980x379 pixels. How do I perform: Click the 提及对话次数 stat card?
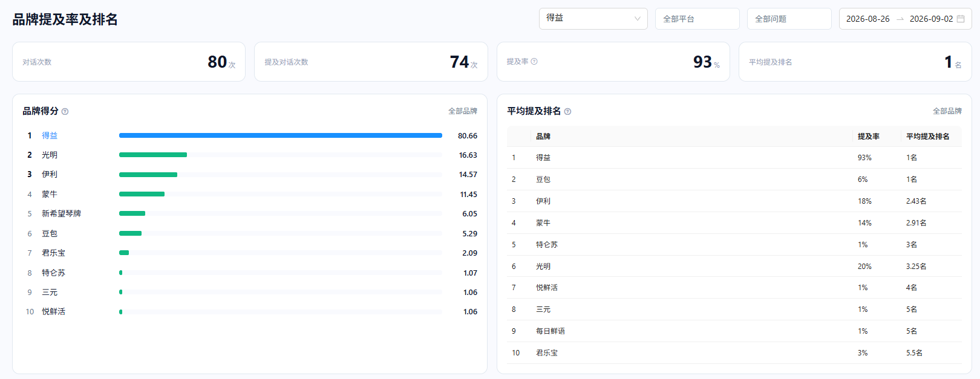[x=371, y=62]
